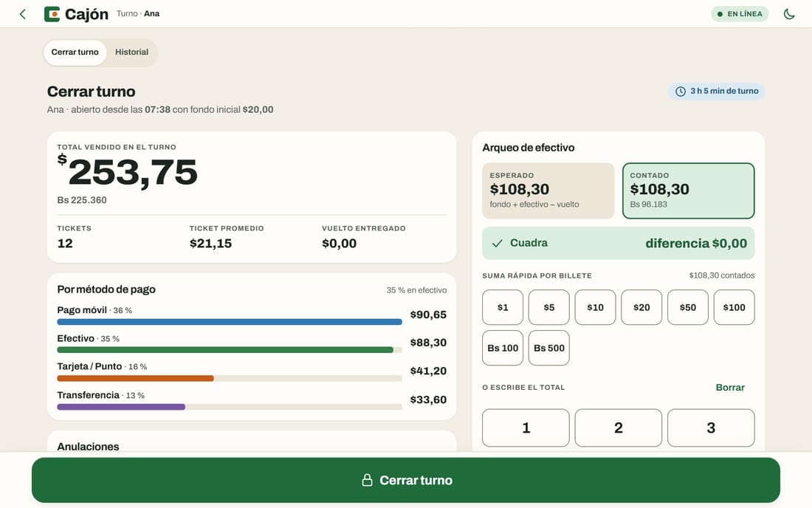
Task: Select the Esperado amount card
Action: 548,190
